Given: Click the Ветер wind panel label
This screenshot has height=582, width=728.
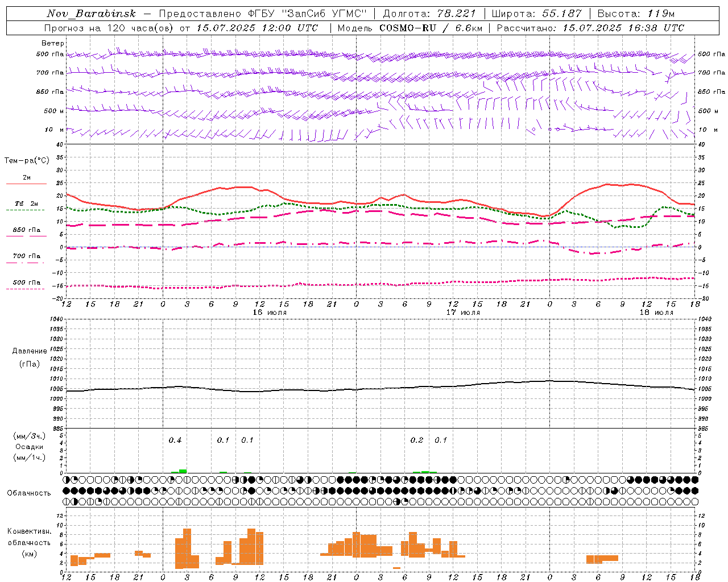Looking at the screenshot, I should coord(53,43).
